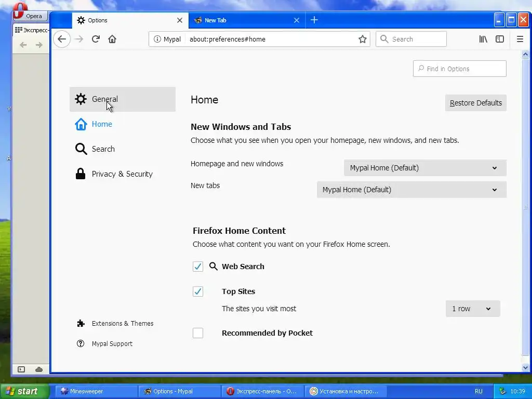Click 'The sites you visit most' text

[259, 309]
